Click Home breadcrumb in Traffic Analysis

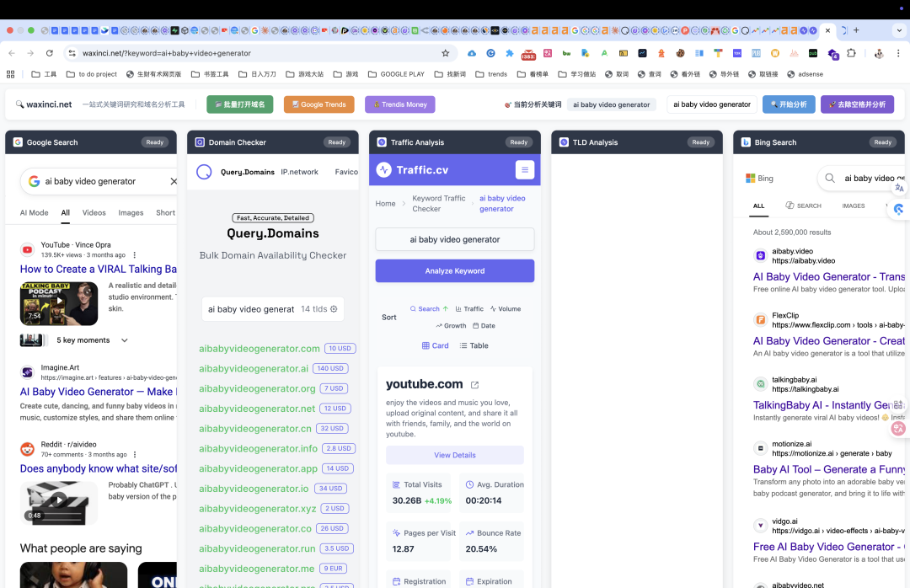(385, 203)
